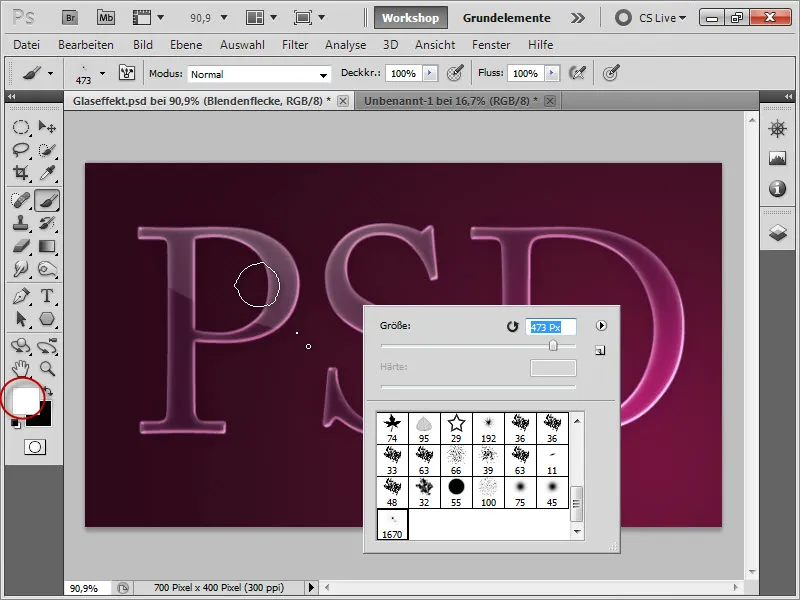Switch to the Workshop workspace
The image size is (800, 600).
tap(410, 18)
